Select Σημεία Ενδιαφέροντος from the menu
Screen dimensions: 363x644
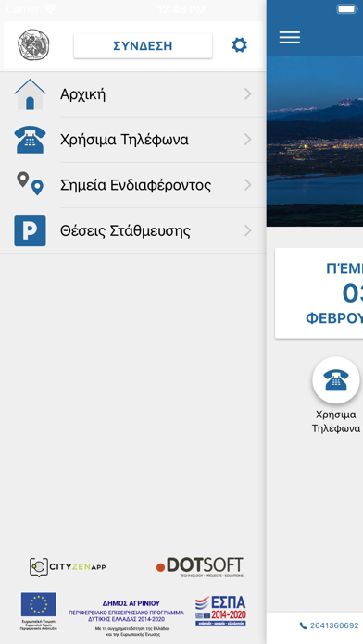[133, 185]
